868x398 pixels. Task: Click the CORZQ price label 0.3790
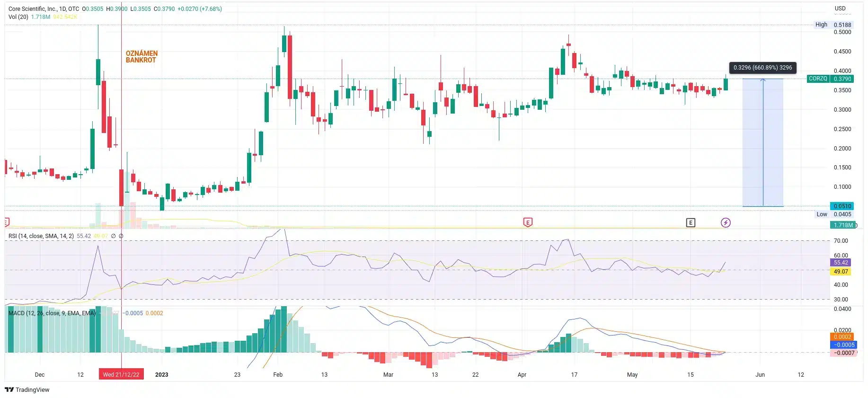click(x=831, y=79)
